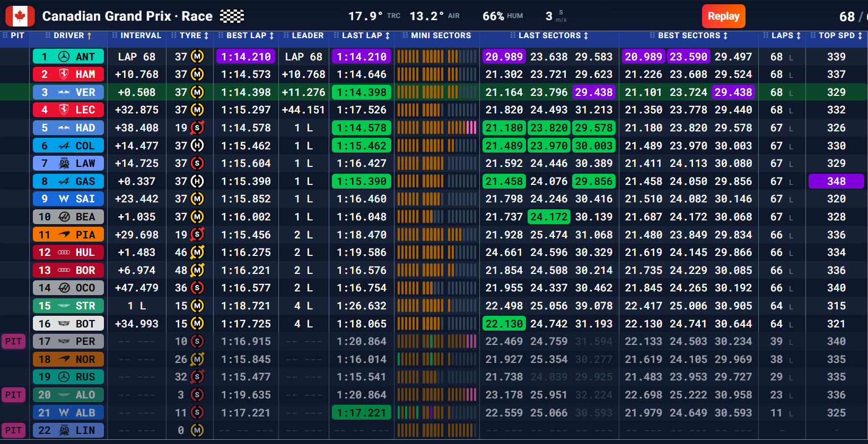Click the soft tyre icon in OCO's row

(197, 288)
